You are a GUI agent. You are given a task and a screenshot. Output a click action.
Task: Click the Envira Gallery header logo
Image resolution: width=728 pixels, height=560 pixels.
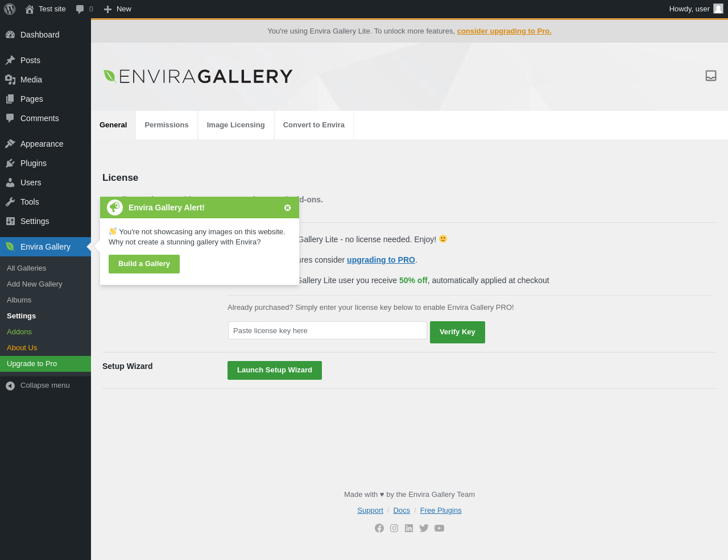(x=198, y=76)
